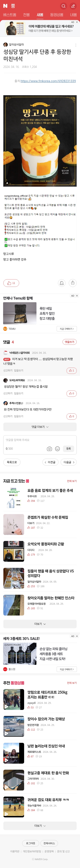Attach photo using camera icon in comment box
Screen dimensions: 80x868
(49, 448)
